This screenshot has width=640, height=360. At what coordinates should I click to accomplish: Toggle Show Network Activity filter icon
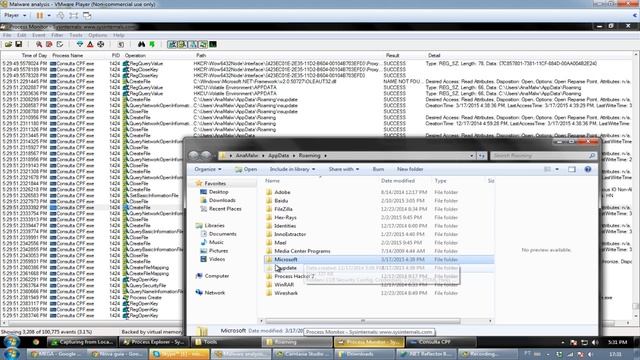point(192,44)
